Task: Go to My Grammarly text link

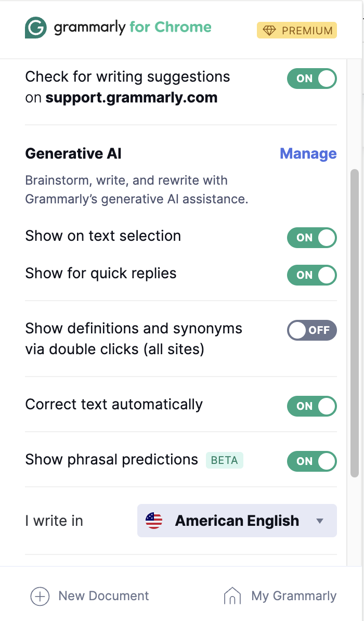Action: pyautogui.click(x=294, y=596)
